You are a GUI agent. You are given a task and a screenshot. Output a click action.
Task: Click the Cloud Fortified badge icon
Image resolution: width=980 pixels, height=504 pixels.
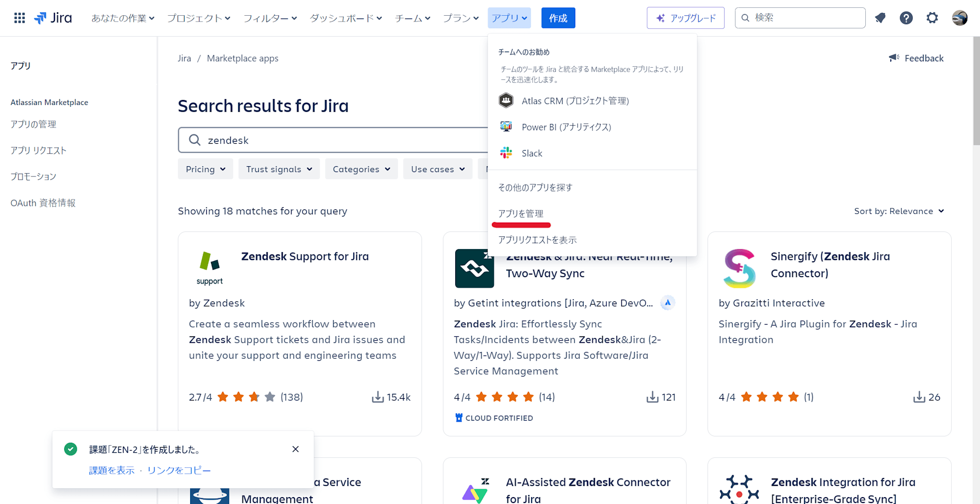click(x=459, y=418)
